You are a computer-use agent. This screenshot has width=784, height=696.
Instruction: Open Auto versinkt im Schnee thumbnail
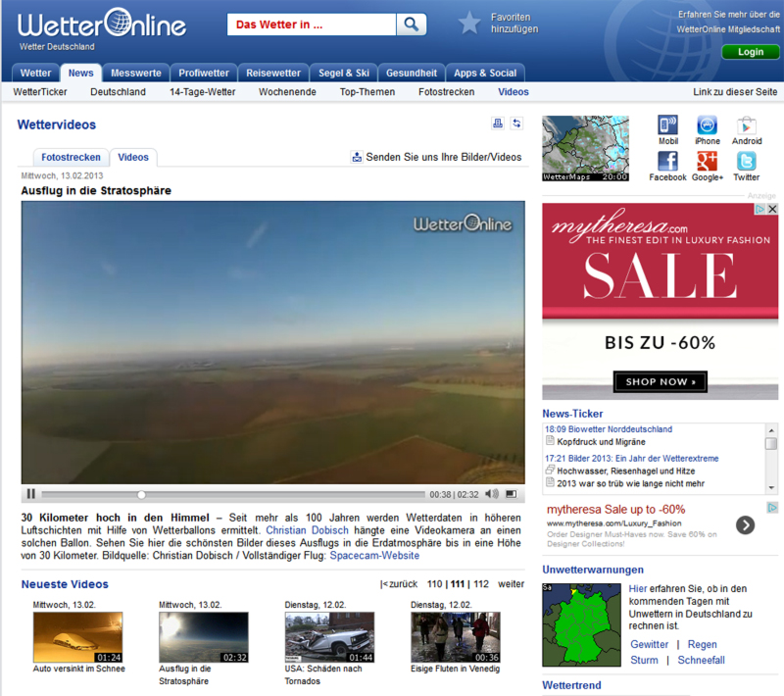78,637
